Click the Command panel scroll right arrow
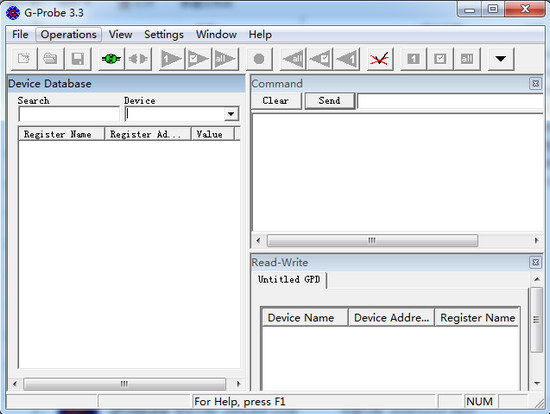This screenshot has height=414, width=550. (536, 241)
